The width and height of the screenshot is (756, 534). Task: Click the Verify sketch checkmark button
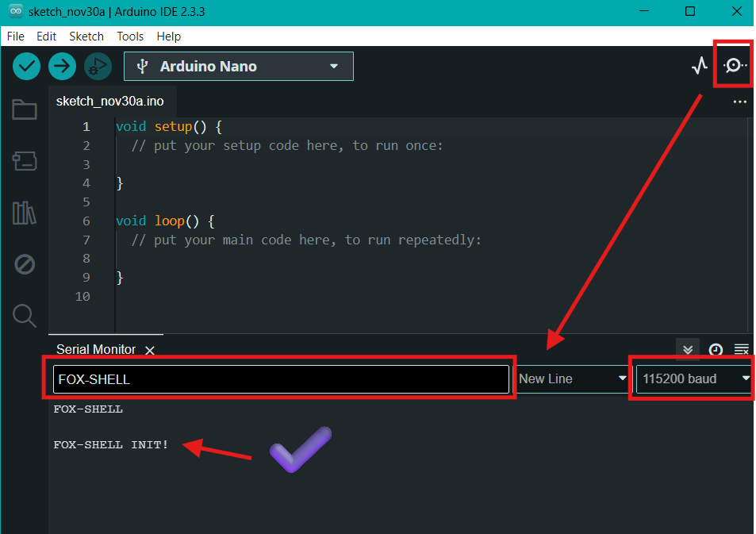[x=26, y=66]
